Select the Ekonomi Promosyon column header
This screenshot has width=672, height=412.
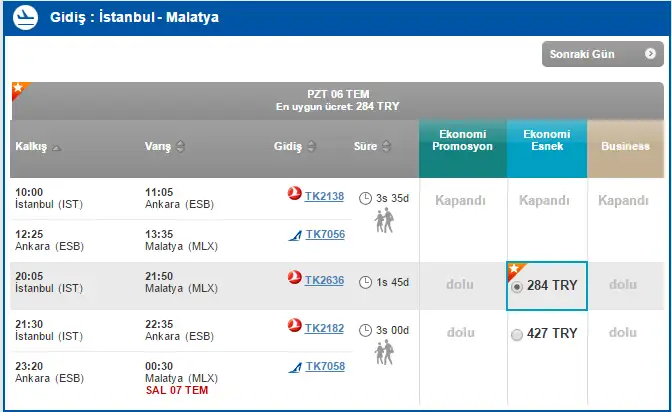463,140
